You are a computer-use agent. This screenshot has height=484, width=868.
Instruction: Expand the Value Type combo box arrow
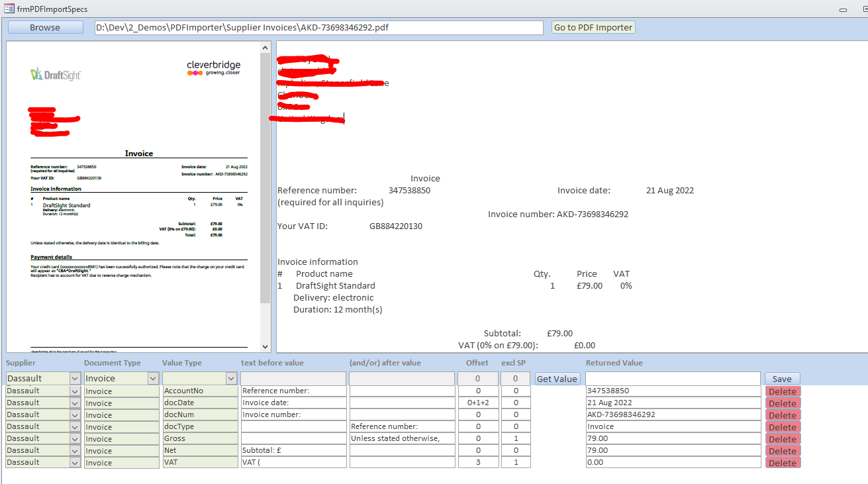(x=231, y=379)
